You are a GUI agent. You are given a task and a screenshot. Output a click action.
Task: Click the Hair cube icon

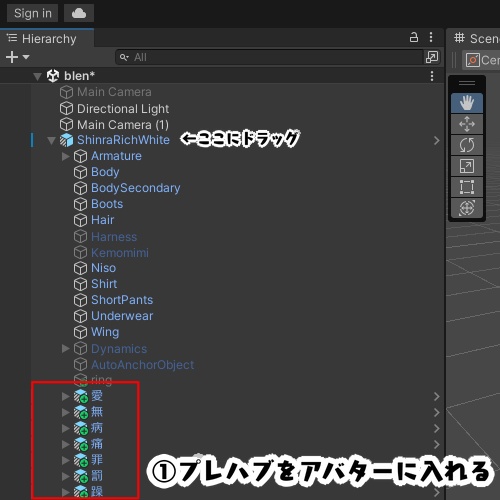(80, 220)
